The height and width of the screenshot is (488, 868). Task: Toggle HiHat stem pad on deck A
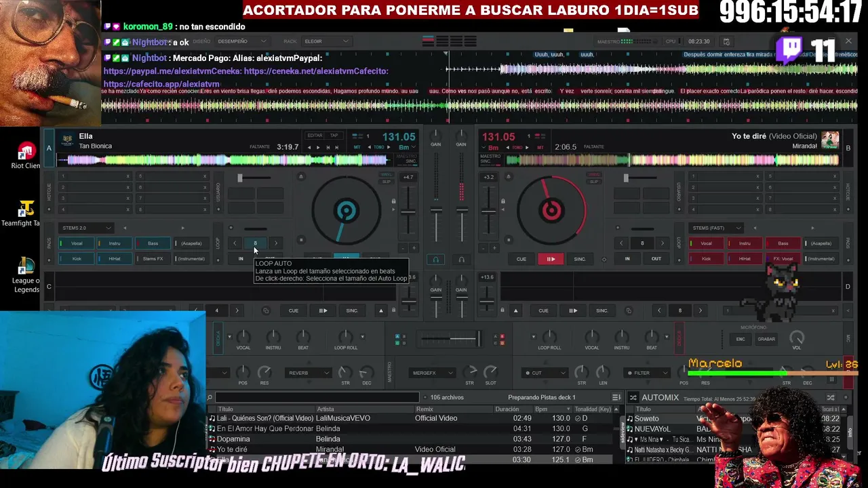click(115, 259)
